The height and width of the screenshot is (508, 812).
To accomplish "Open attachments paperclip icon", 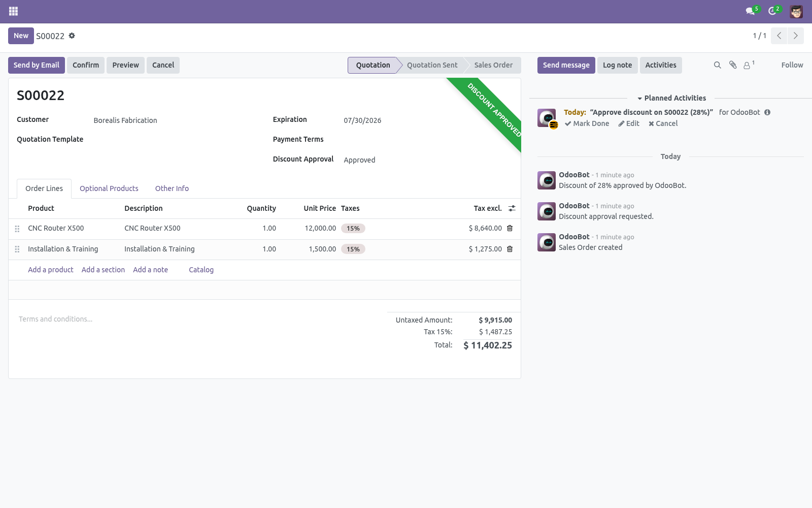I will (x=733, y=65).
